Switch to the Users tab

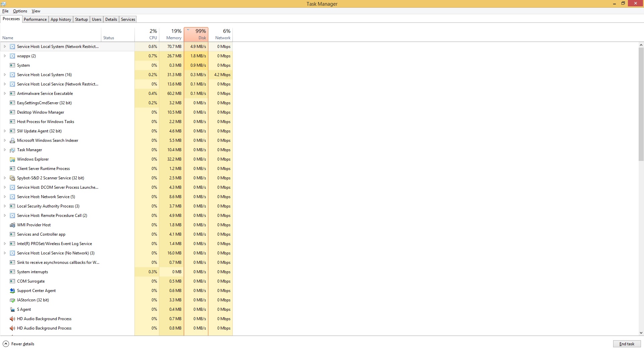(97, 19)
